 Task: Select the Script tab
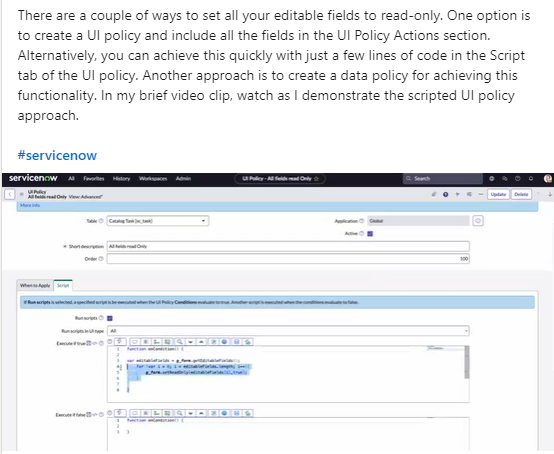[63, 285]
